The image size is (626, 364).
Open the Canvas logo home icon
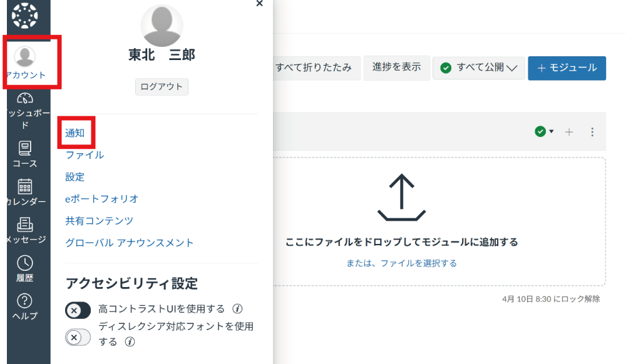(25, 16)
